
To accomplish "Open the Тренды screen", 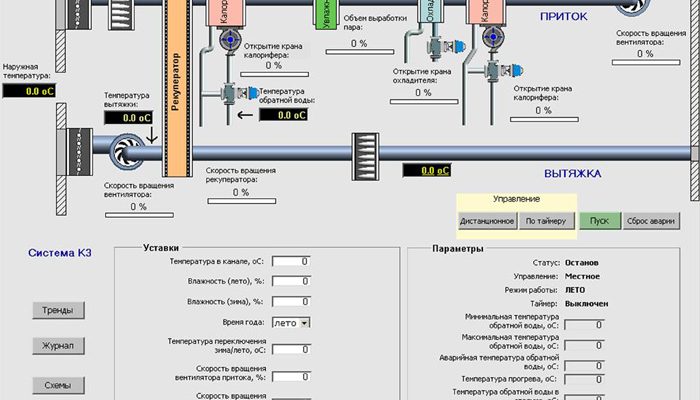I will coord(57,310).
